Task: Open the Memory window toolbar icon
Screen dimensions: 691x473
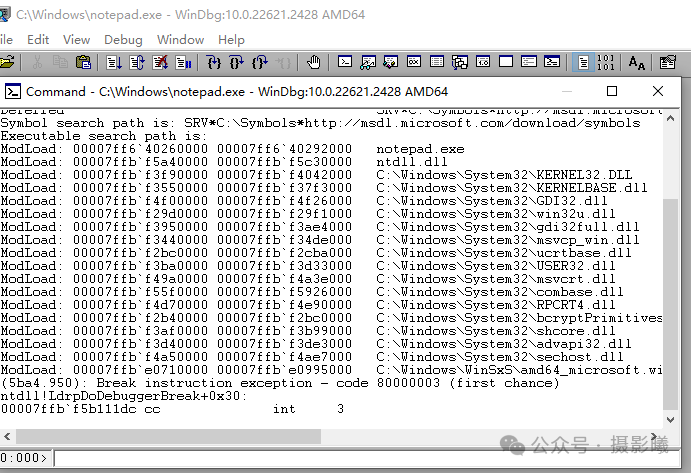Action: 437,62
